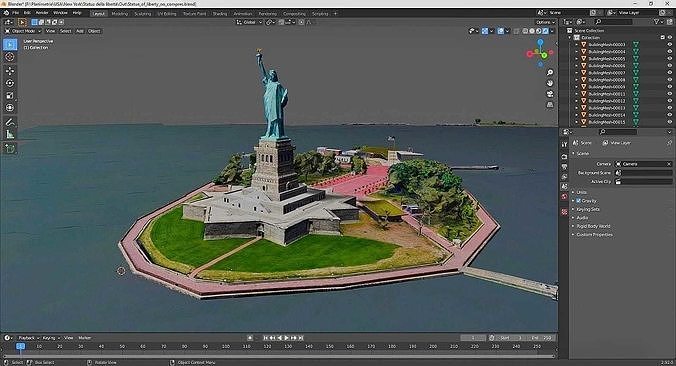This screenshot has width=676, height=366.
Task: Open the Scene properties tab
Action: click(x=564, y=187)
